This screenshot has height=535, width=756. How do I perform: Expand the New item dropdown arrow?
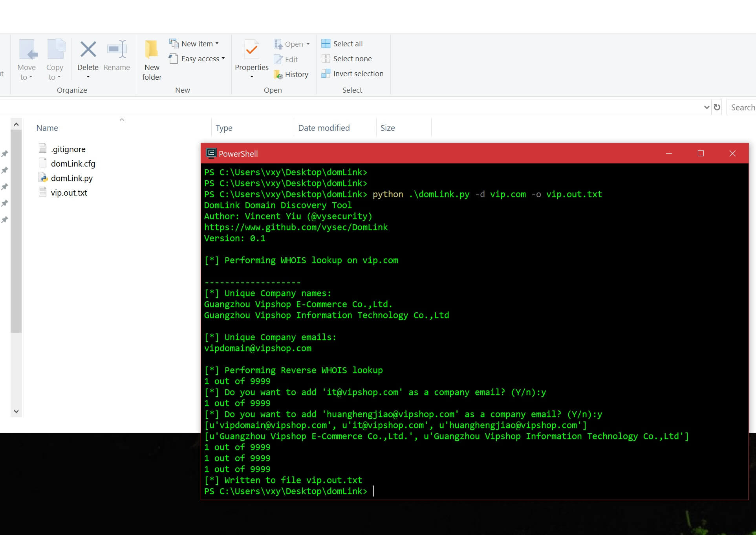pos(217,44)
